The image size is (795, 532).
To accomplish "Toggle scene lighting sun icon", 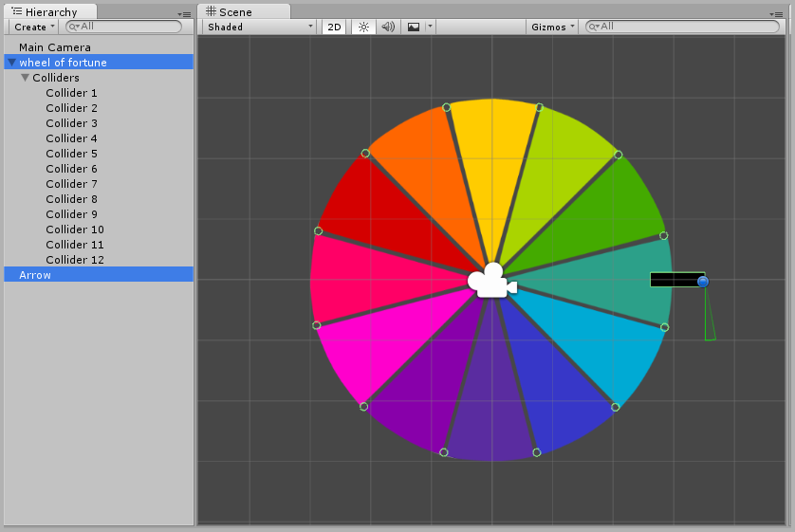I will [363, 27].
